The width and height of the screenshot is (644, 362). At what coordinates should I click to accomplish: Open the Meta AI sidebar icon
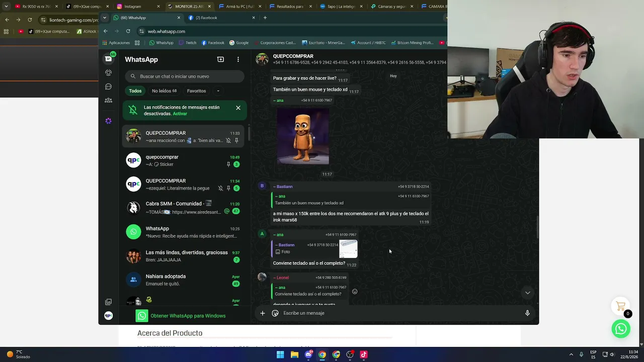click(x=108, y=121)
